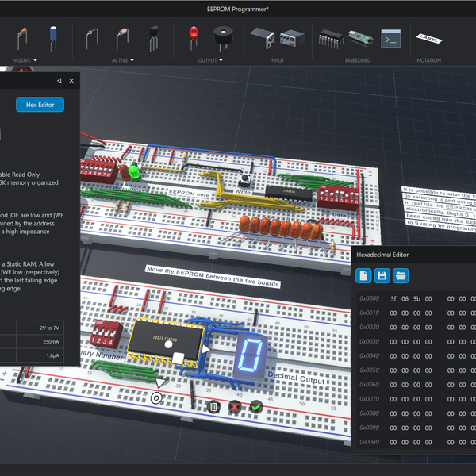Expand the PASSIVE components dropdown
This screenshot has height=476, width=476.
pyautogui.click(x=35, y=60)
